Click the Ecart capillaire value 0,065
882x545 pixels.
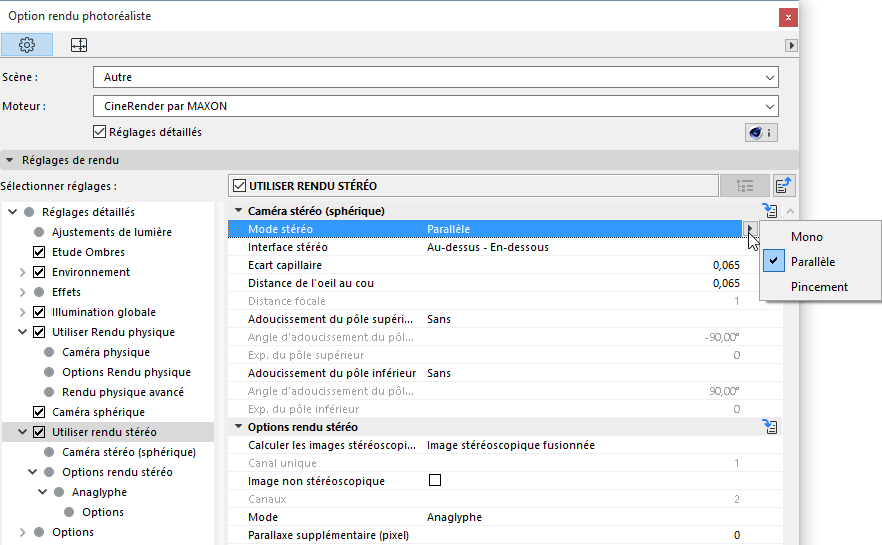tap(726, 265)
